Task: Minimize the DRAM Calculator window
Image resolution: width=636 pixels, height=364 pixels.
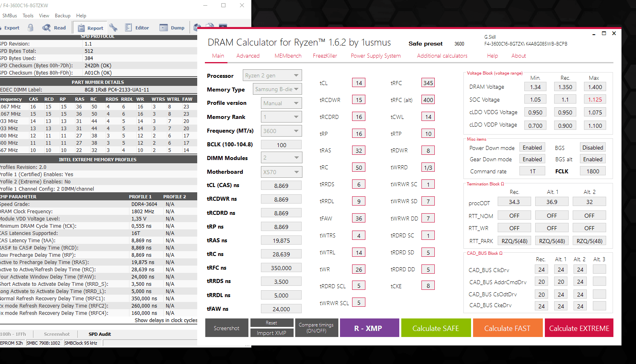Action: 594,34
